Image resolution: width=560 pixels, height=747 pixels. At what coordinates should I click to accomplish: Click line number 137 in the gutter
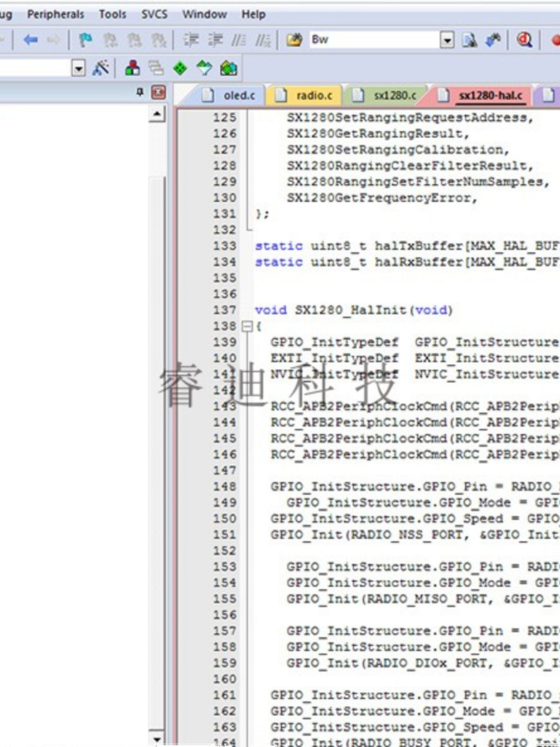225,310
